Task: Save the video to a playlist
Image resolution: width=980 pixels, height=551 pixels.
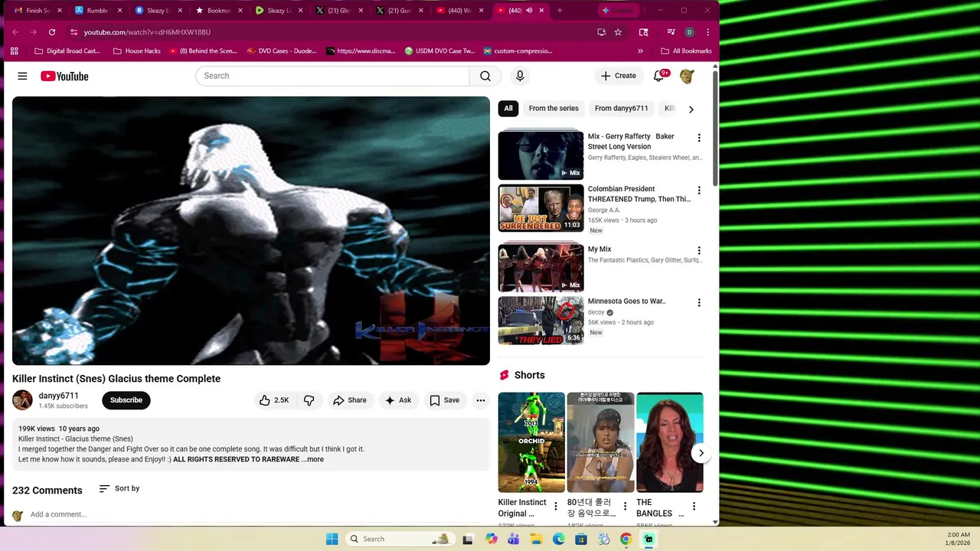Action: 445,400
